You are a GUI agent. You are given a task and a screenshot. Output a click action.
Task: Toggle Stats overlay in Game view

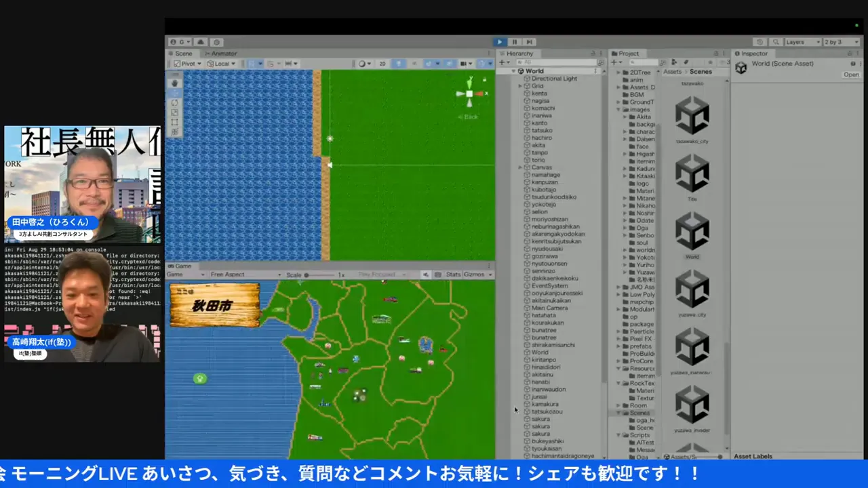453,274
